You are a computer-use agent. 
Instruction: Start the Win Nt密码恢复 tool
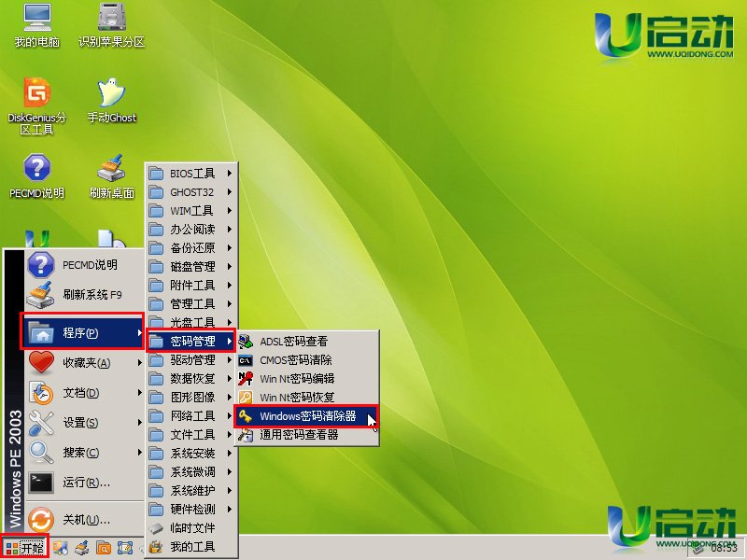coord(307,398)
